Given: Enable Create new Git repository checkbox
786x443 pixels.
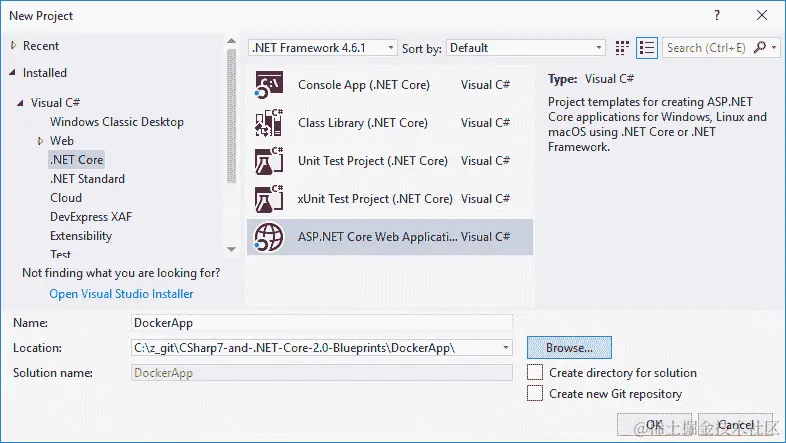Looking at the screenshot, I should coord(535,393).
